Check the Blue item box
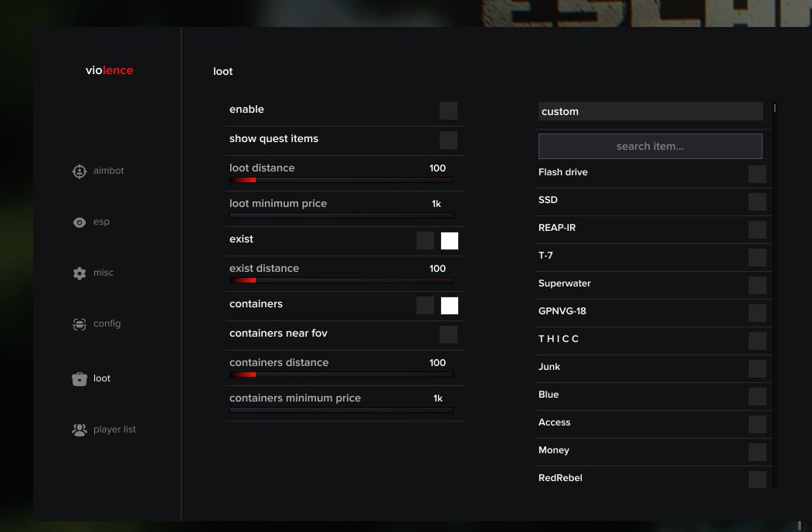 pyautogui.click(x=757, y=396)
